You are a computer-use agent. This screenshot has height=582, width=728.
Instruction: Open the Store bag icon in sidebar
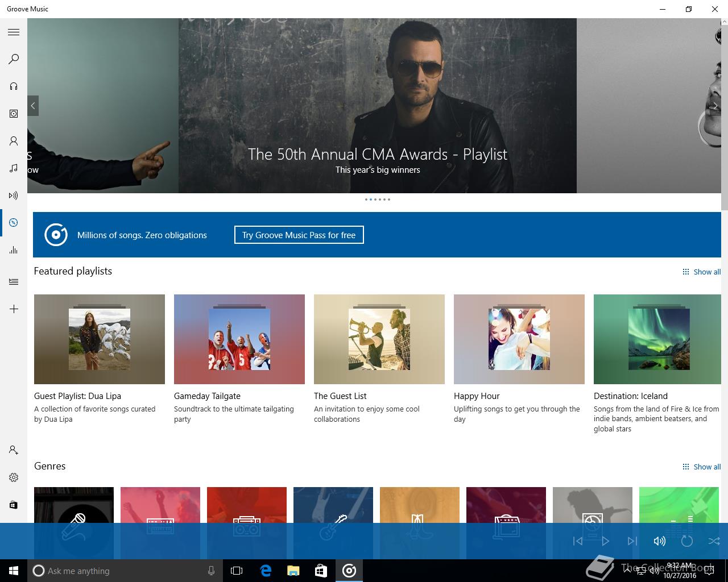[x=14, y=505]
